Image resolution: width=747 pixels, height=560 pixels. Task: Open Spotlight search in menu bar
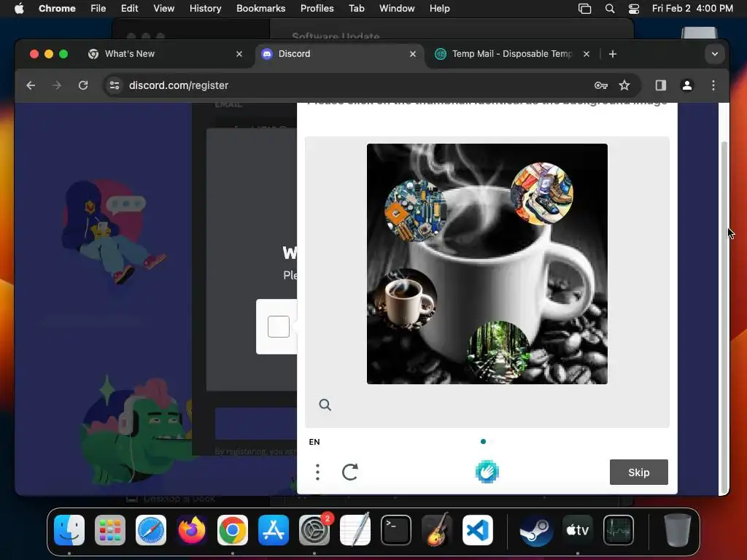[609, 8]
